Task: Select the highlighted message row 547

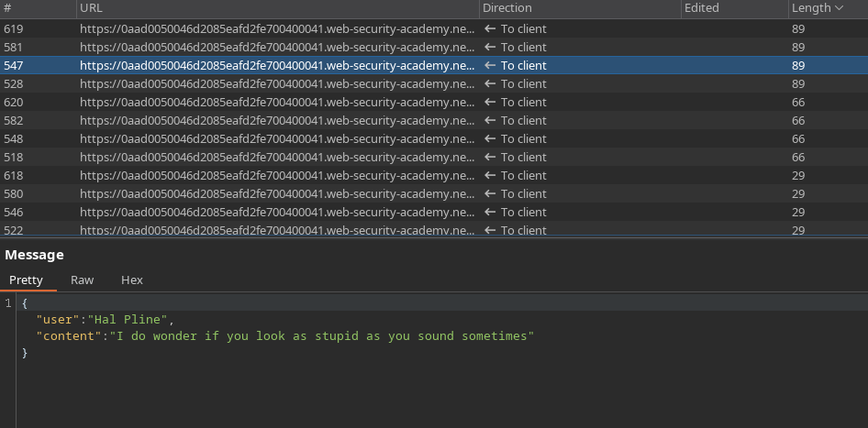Action: tap(275, 65)
